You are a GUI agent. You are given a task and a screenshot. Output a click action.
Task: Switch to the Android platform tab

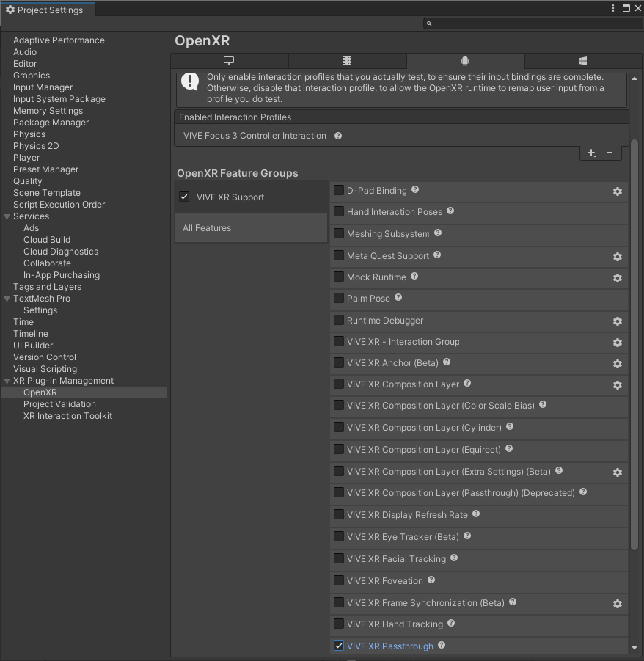click(x=465, y=61)
